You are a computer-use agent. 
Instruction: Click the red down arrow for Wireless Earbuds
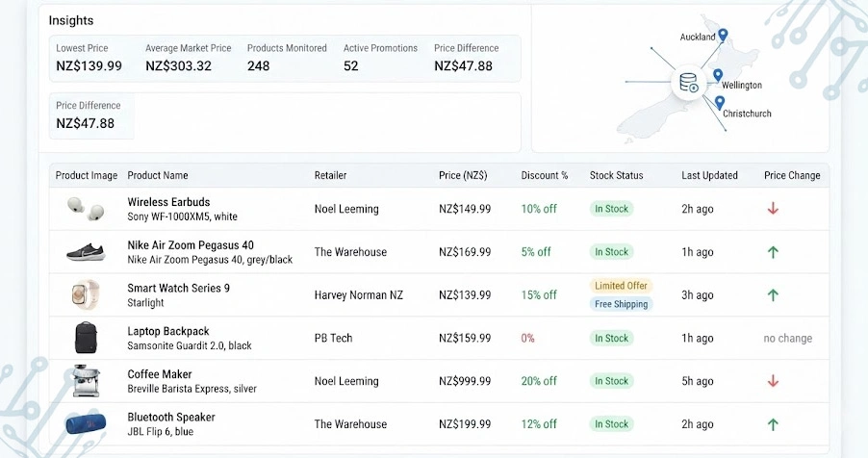pyautogui.click(x=773, y=209)
